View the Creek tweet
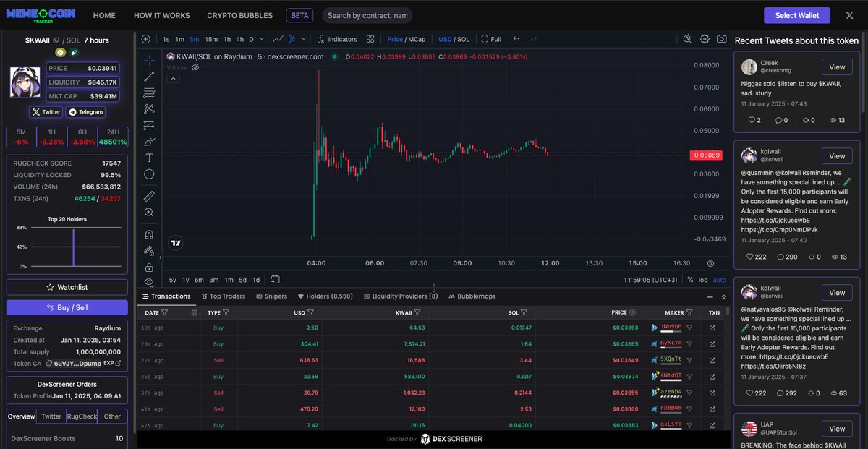The image size is (868, 449). pos(837,67)
